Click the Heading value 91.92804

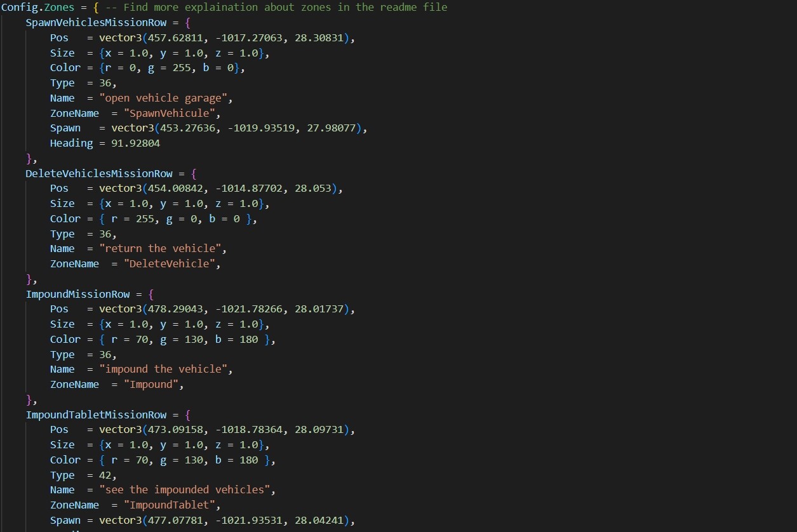click(x=135, y=143)
